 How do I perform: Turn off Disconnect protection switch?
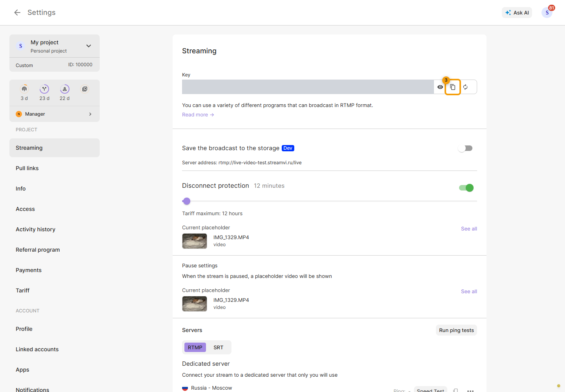pyautogui.click(x=466, y=188)
